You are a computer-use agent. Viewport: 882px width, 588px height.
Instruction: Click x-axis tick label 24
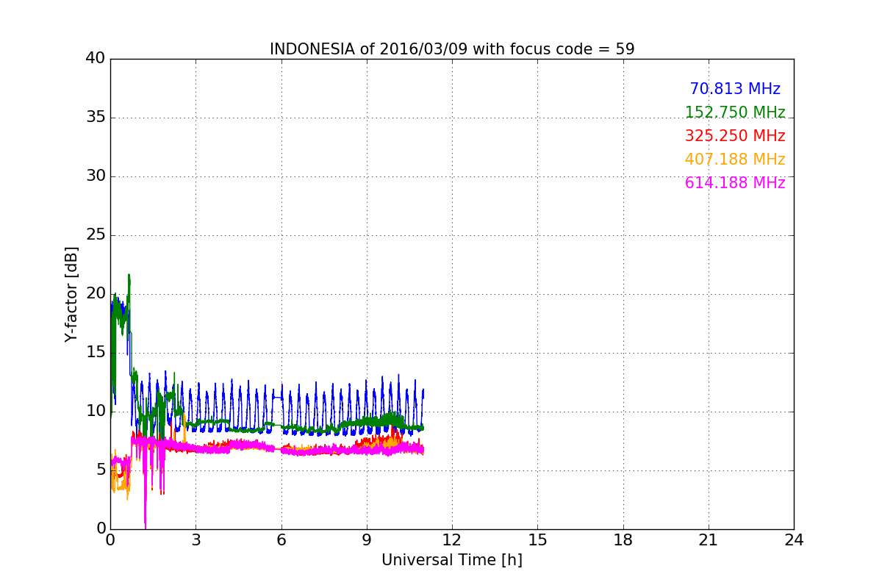[x=794, y=540]
